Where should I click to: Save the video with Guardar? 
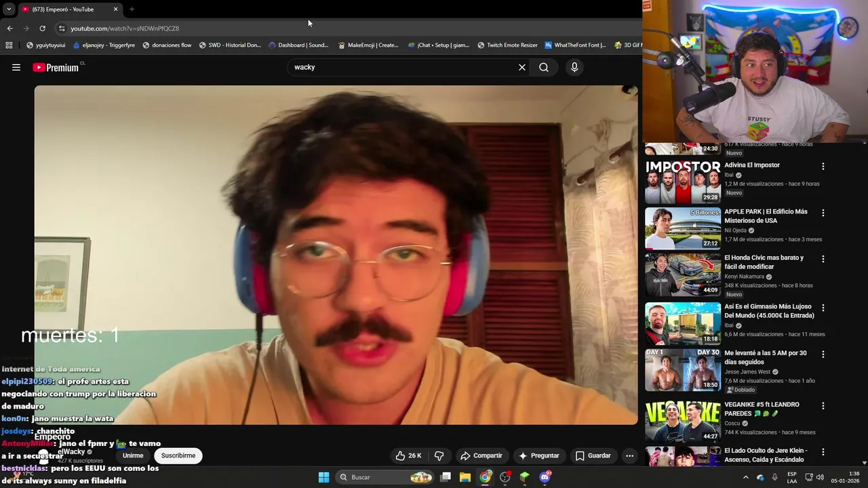593,455
